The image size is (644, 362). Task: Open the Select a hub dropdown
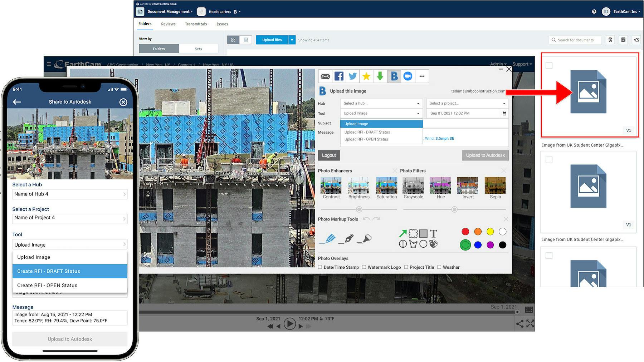coord(381,103)
